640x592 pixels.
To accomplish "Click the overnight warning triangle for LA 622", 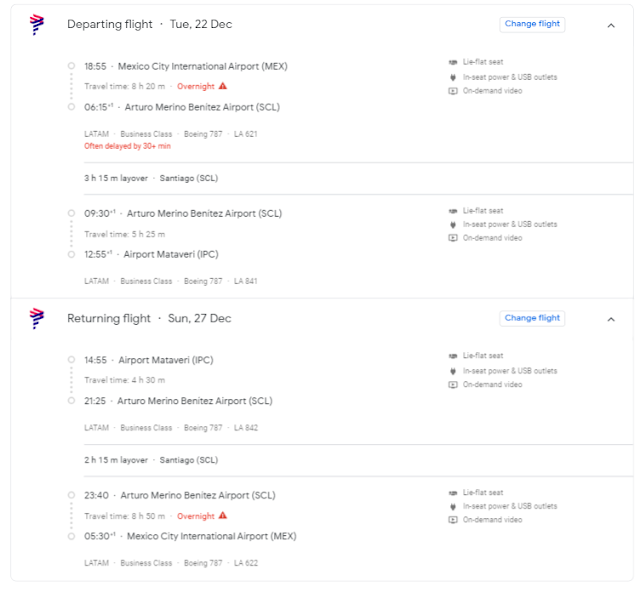I will pos(222,516).
